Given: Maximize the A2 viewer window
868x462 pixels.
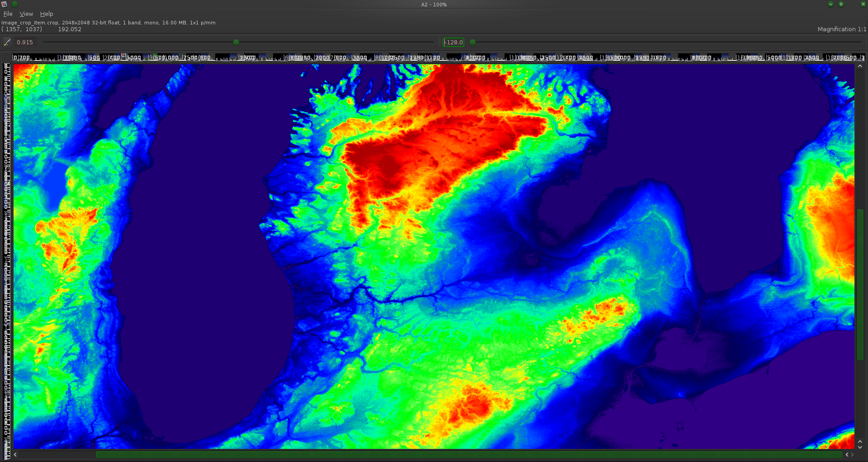Looking at the screenshot, I should pyautogui.click(x=841, y=4).
